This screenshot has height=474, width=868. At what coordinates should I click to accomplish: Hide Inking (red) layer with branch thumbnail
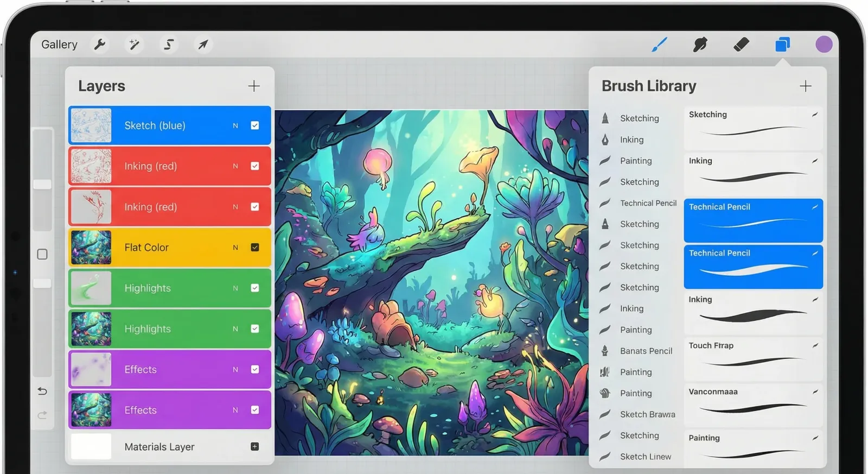pyautogui.click(x=255, y=207)
